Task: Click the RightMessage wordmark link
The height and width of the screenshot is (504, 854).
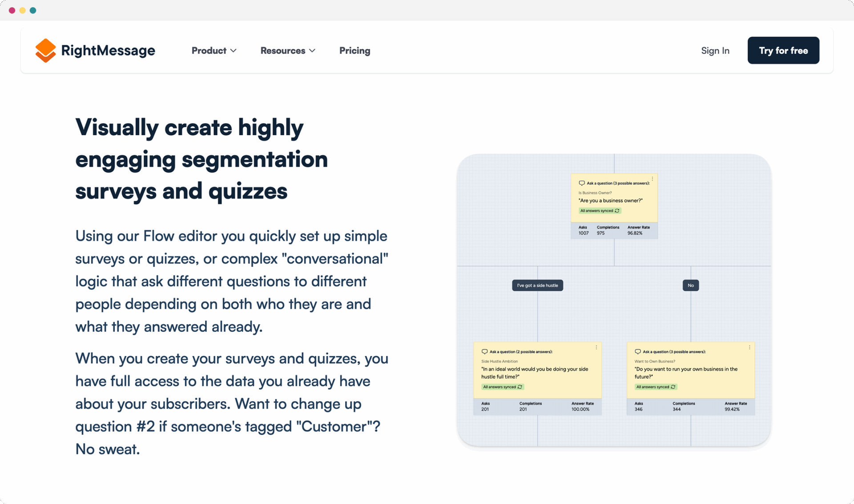Action: 108,50
